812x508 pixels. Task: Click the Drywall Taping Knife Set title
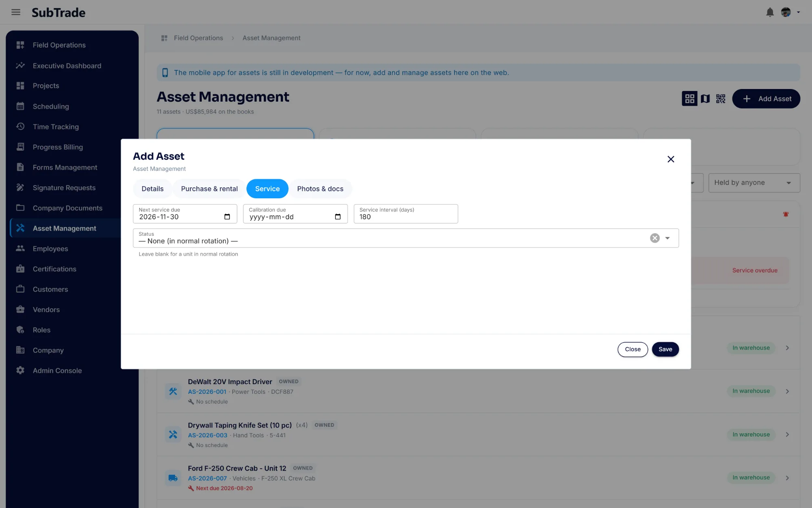tap(240, 425)
